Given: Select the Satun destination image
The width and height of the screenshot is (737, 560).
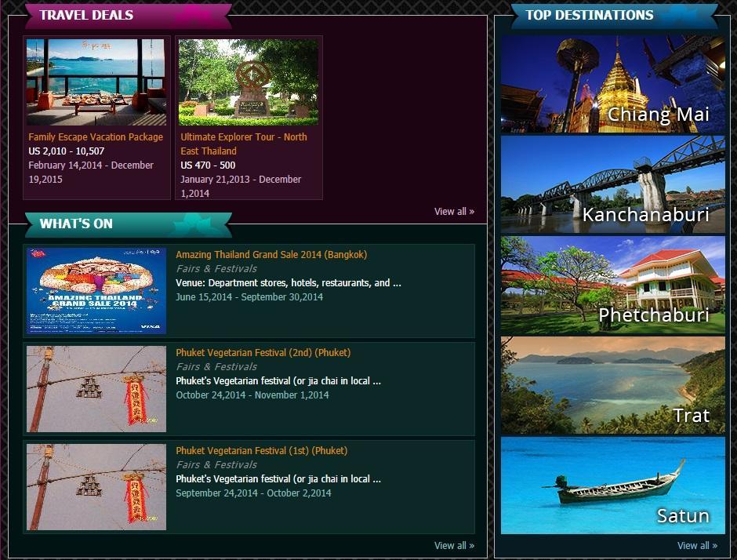Looking at the screenshot, I should click(x=612, y=485).
